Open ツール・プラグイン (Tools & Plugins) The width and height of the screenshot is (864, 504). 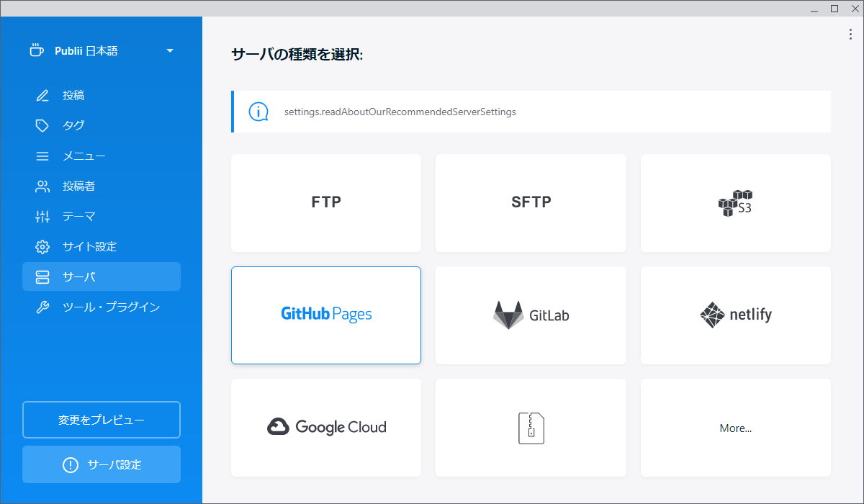(x=79, y=307)
